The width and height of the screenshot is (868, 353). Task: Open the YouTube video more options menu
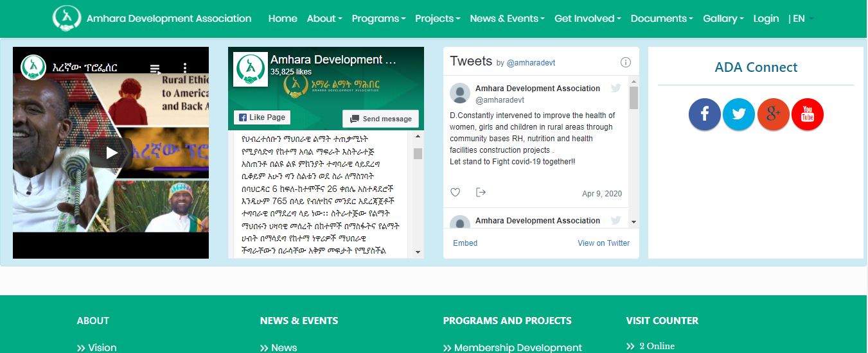click(x=185, y=67)
